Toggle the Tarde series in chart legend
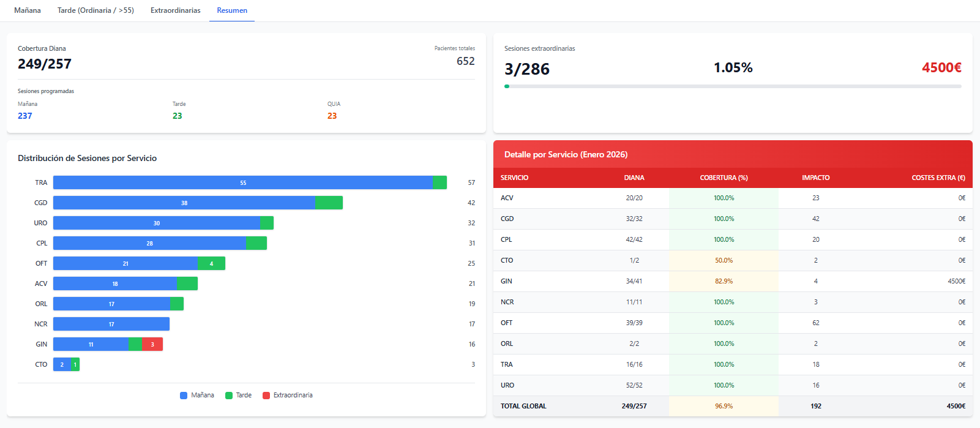Image resolution: width=980 pixels, height=428 pixels. pyautogui.click(x=238, y=396)
